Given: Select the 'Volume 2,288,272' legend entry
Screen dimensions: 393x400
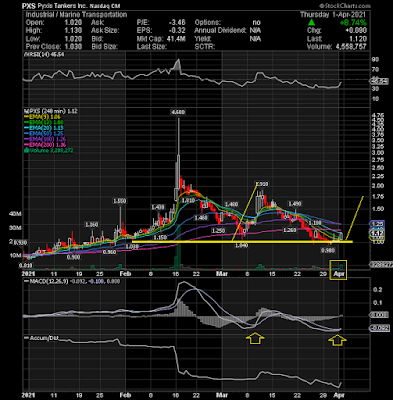Looking at the screenshot, I should [x=49, y=151].
